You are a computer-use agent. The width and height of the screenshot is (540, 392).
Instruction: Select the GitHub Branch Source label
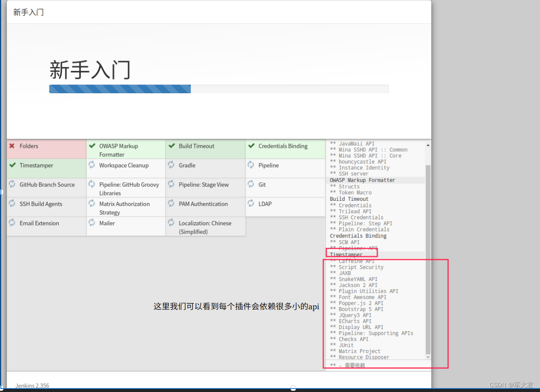pos(47,185)
